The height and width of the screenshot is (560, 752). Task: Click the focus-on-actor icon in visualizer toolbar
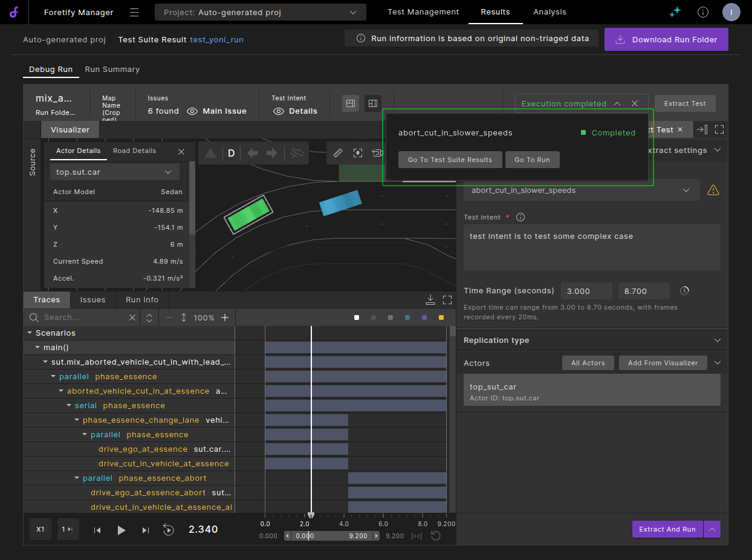[358, 153]
